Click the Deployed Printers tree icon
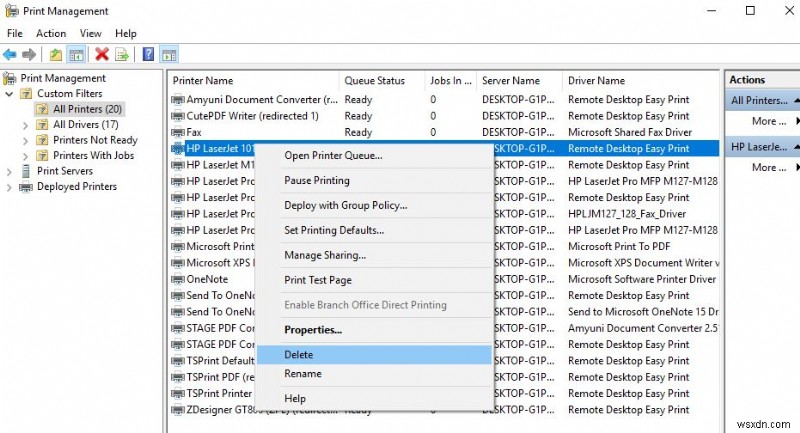Viewport: 800px width, 433px height. (26, 187)
